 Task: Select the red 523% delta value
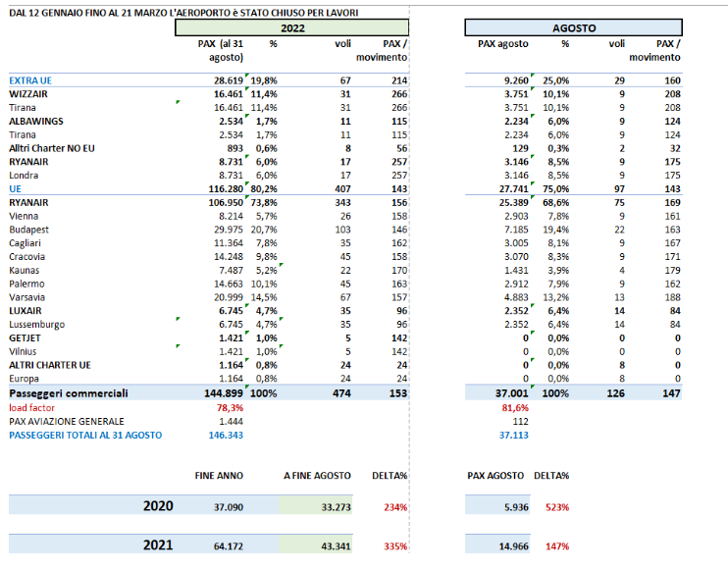click(557, 507)
